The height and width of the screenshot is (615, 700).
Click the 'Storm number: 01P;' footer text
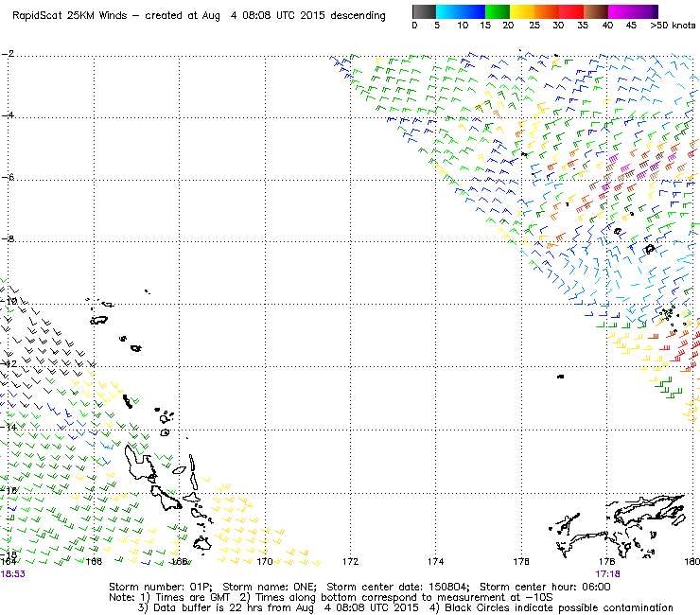coord(161,587)
